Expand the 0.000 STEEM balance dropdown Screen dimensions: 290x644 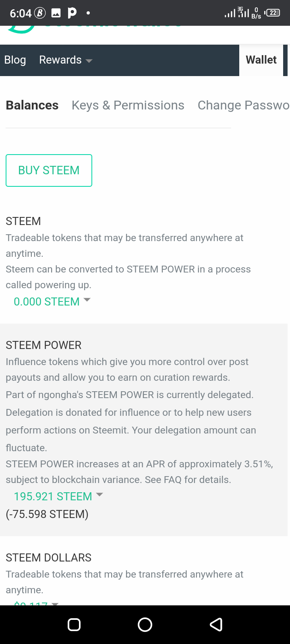[x=52, y=301]
